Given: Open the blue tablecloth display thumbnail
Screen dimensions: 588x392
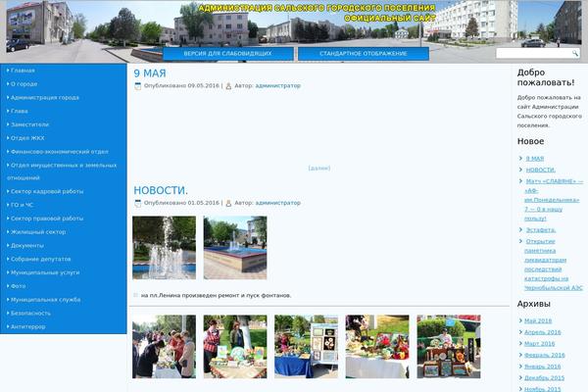Looking at the screenshot, I should (307, 347).
